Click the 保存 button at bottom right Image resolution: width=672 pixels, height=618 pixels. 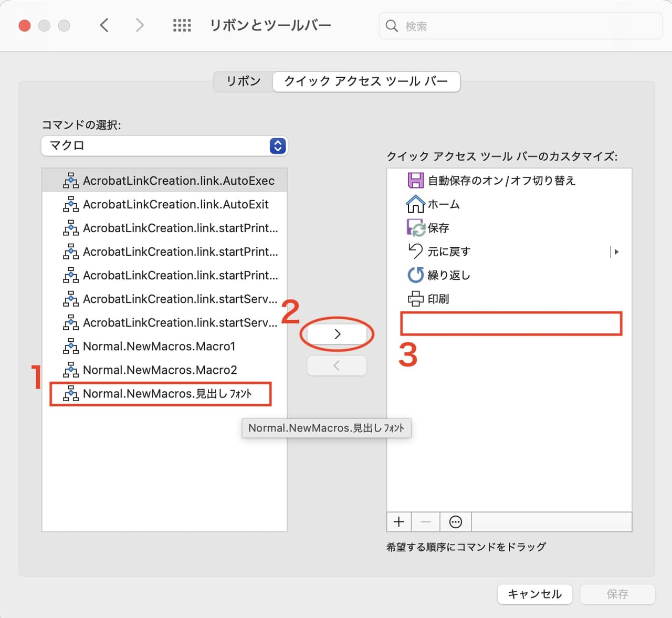[x=617, y=594]
